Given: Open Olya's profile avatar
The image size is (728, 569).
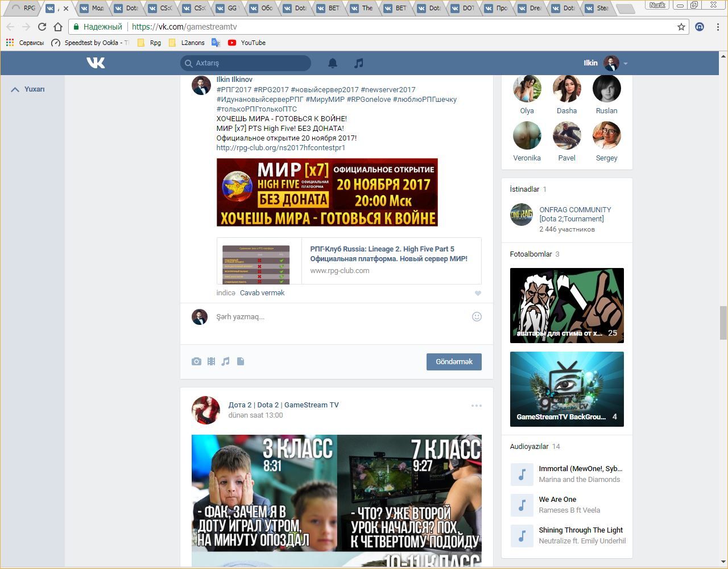Looking at the screenshot, I should coord(527,88).
